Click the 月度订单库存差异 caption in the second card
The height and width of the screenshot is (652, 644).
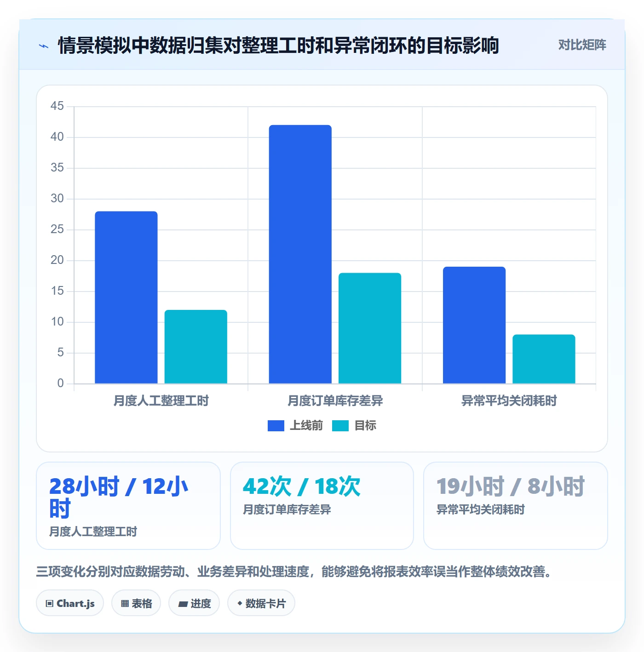[x=287, y=509]
